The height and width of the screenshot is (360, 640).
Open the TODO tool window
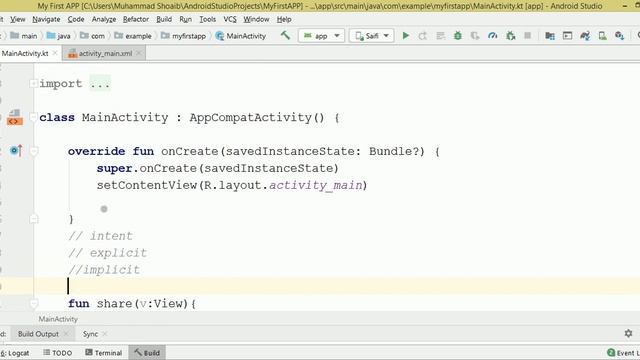(58, 353)
